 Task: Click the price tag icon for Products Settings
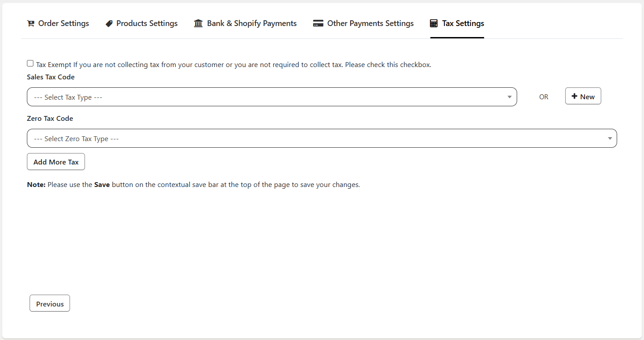pos(109,24)
